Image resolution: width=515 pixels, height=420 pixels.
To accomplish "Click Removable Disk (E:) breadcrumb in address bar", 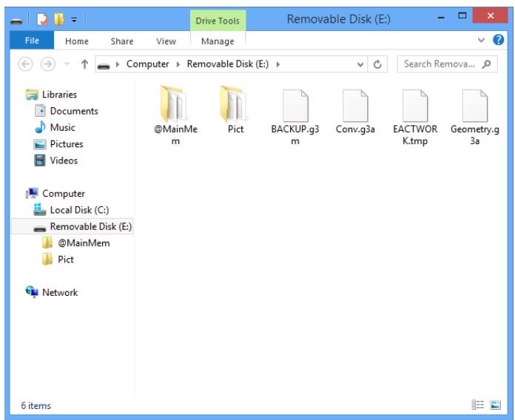I will coord(228,64).
